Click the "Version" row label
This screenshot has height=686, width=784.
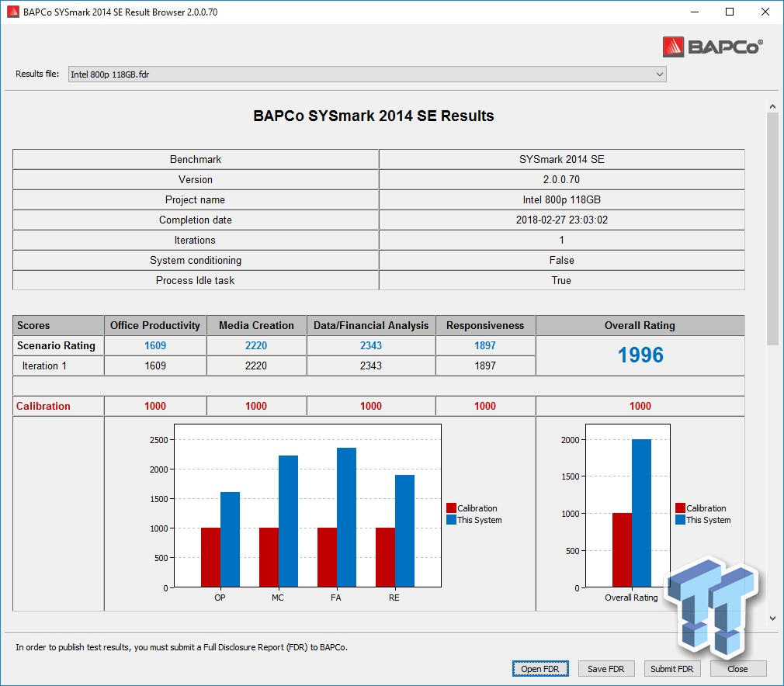196,179
